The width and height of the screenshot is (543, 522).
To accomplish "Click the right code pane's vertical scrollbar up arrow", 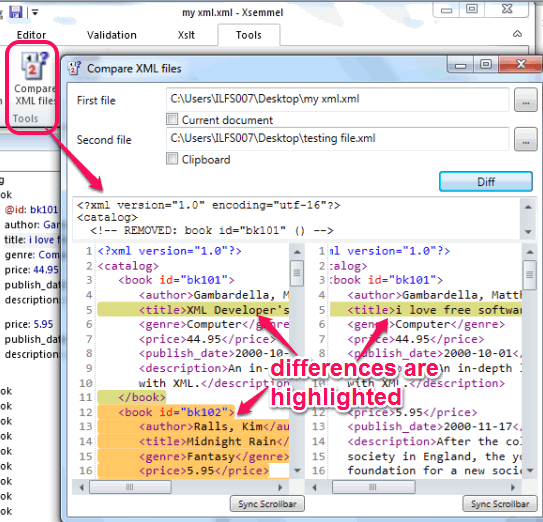I will [530, 252].
